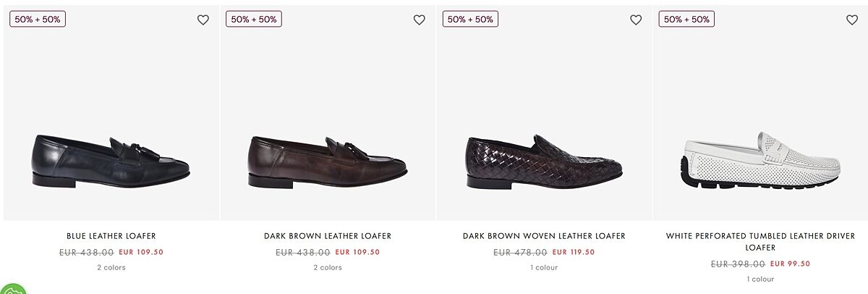Click 50% + 50% badge on Blue Loafer
Viewport: 868px width, 294px height.
coord(38,20)
